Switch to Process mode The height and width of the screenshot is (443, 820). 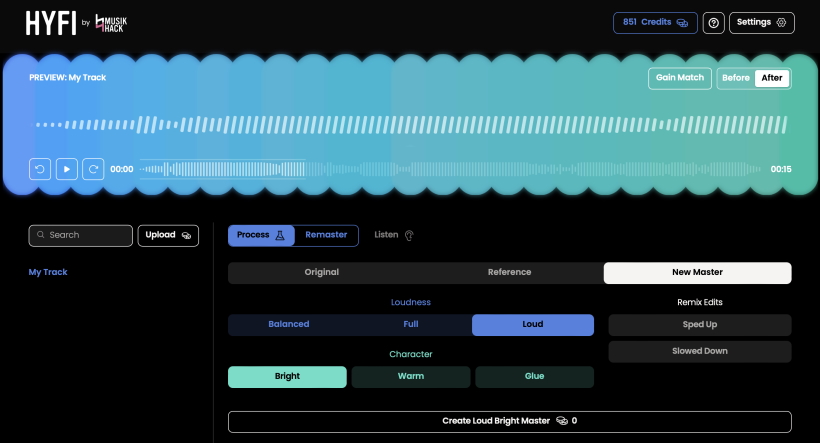[261, 235]
